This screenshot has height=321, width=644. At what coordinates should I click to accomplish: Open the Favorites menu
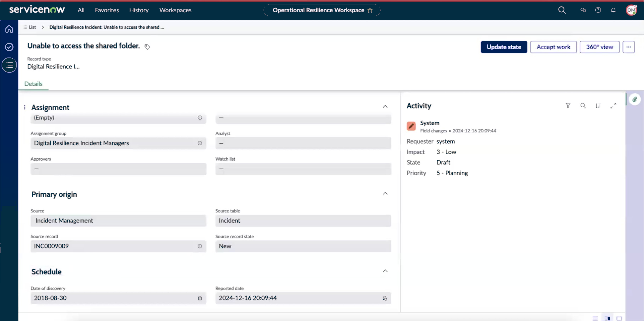107,10
